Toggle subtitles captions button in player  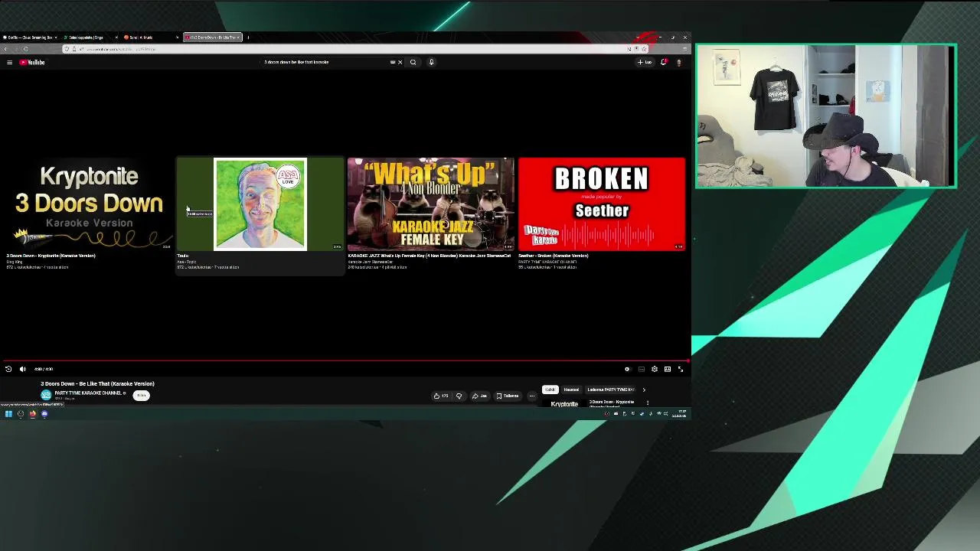(x=642, y=369)
